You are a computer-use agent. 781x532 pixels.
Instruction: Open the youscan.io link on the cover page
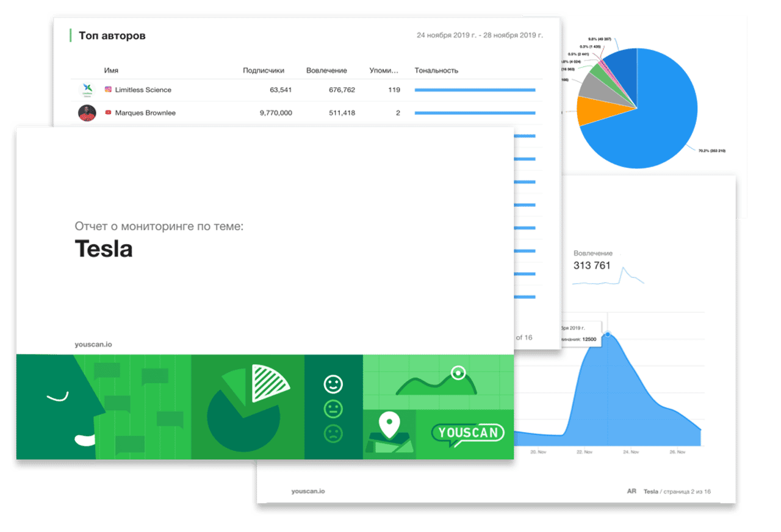[x=93, y=344]
